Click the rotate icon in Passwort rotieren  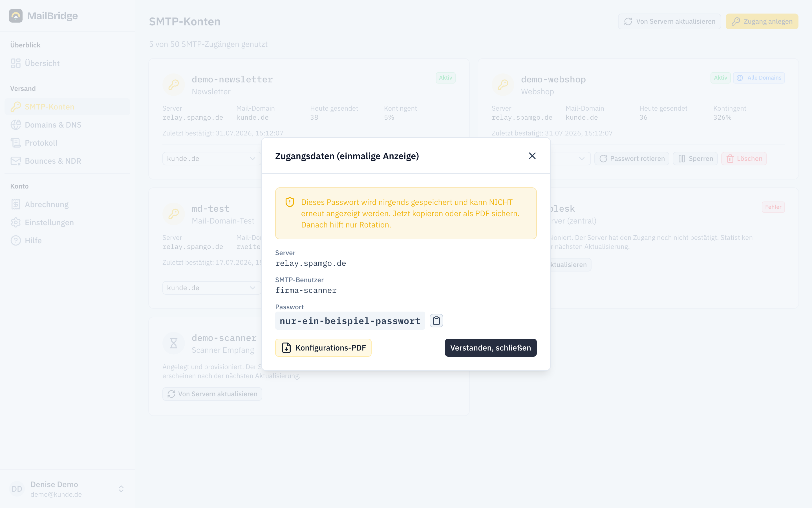tap(603, 159)
